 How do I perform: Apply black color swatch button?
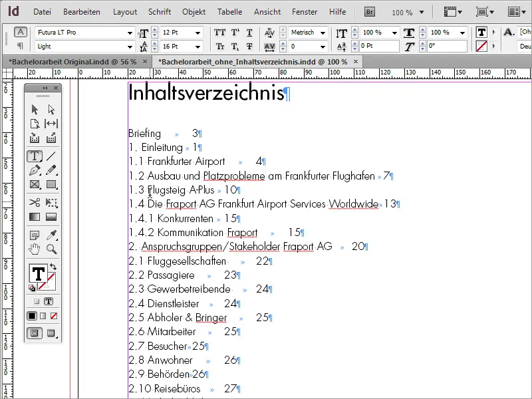(x=32, y=316)
